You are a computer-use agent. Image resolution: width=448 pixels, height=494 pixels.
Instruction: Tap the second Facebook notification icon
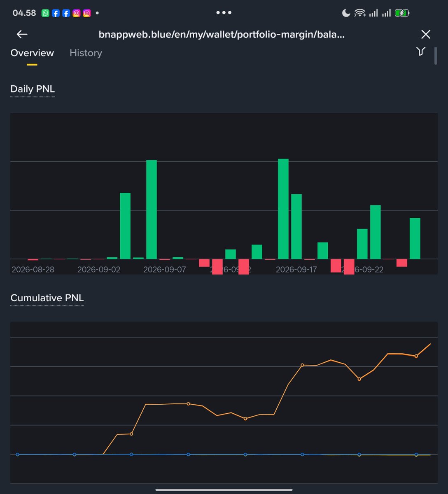pyautogui.click(x=66, y=13)
